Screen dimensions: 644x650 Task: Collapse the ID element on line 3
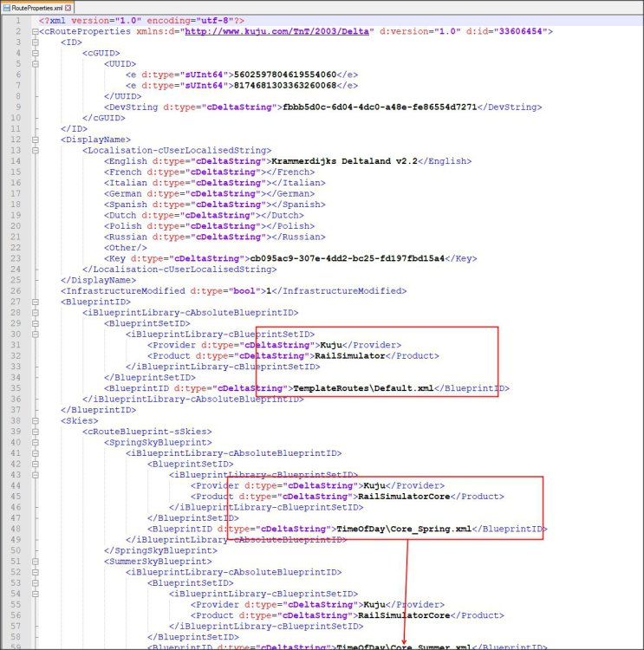[34, 42]
